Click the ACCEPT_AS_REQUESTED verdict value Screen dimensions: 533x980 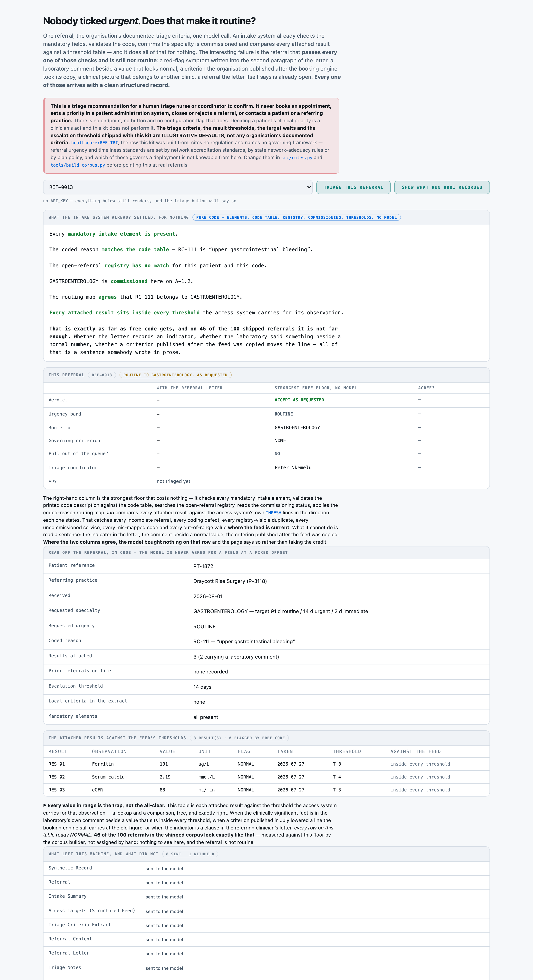(x=299, y=400)
